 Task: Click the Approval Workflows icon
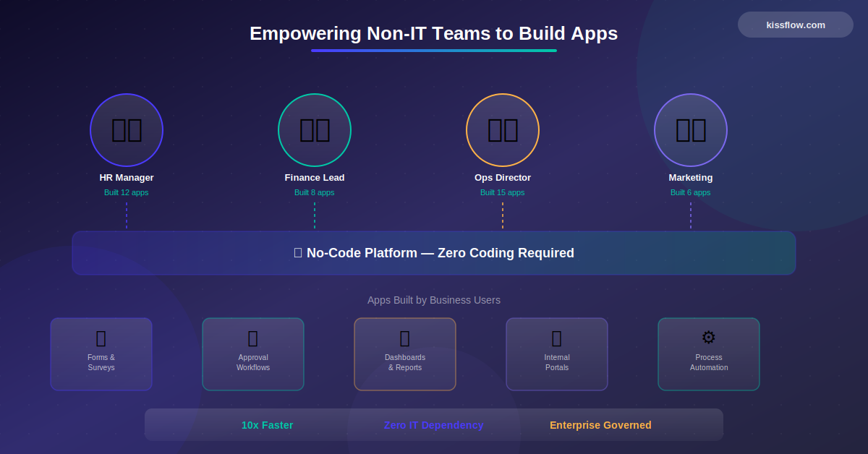253,338
